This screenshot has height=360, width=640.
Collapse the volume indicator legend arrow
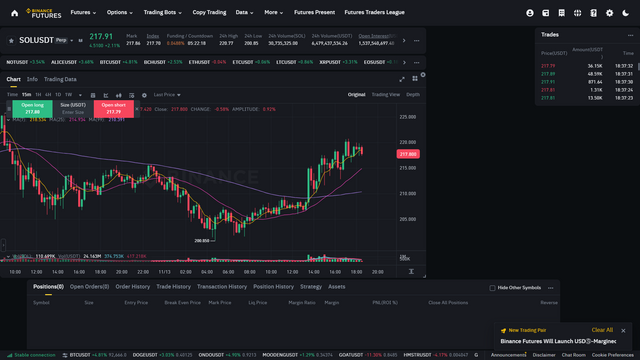(8, 256)
